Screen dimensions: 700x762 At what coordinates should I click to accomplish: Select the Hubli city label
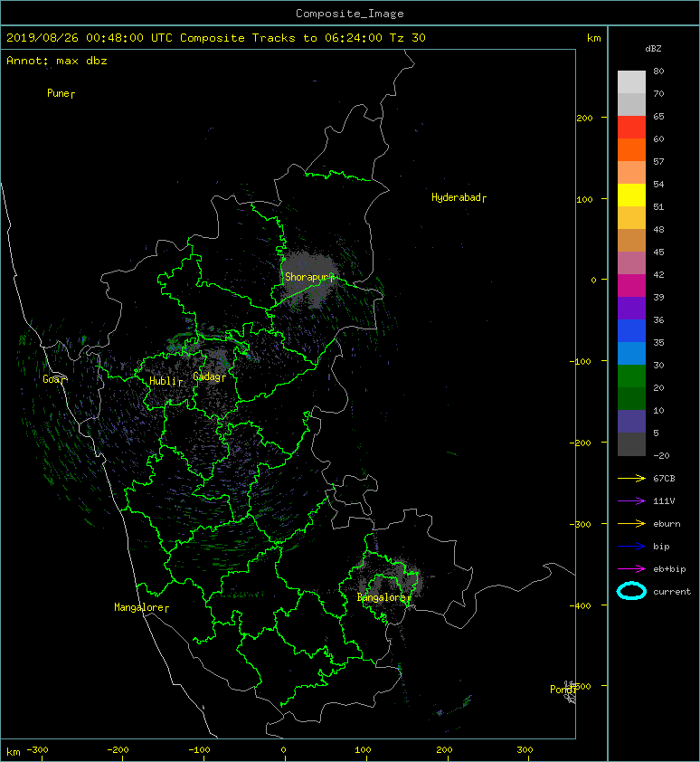coord(166,381)
